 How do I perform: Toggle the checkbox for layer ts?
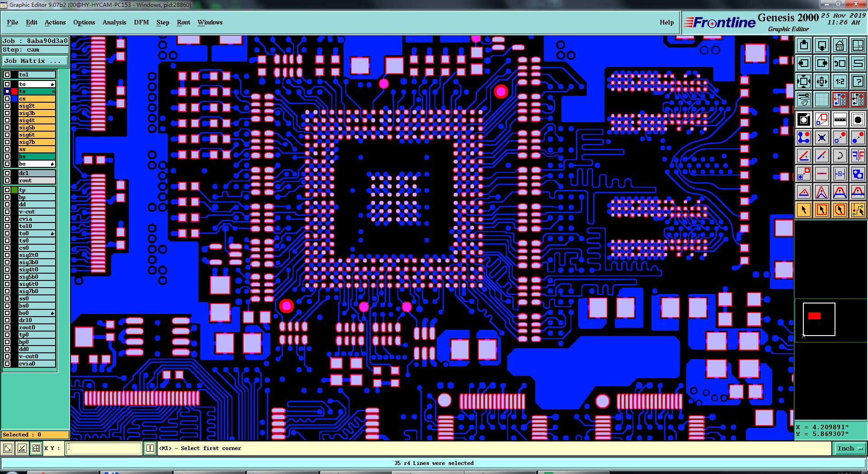coord(7,91)
